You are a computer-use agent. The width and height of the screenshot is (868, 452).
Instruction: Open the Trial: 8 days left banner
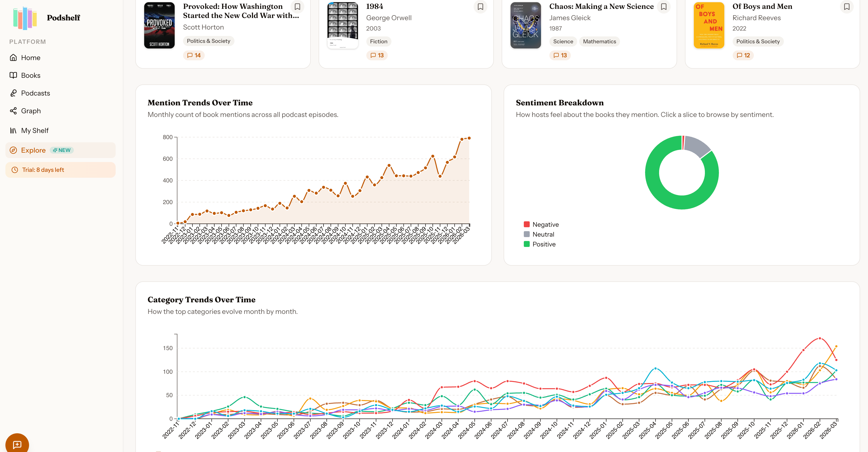(60, 170)
